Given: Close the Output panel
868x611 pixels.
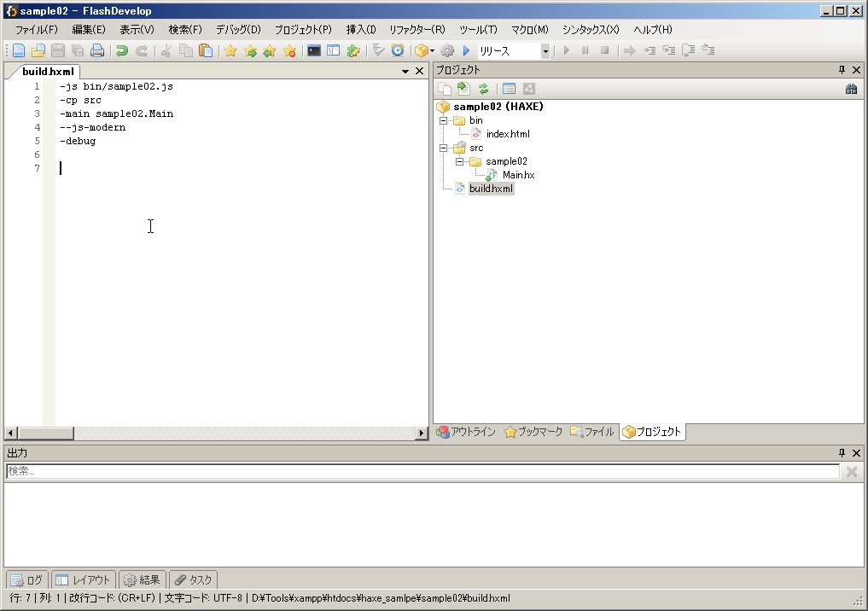Looking at the screenshot, I should [856, 453].
